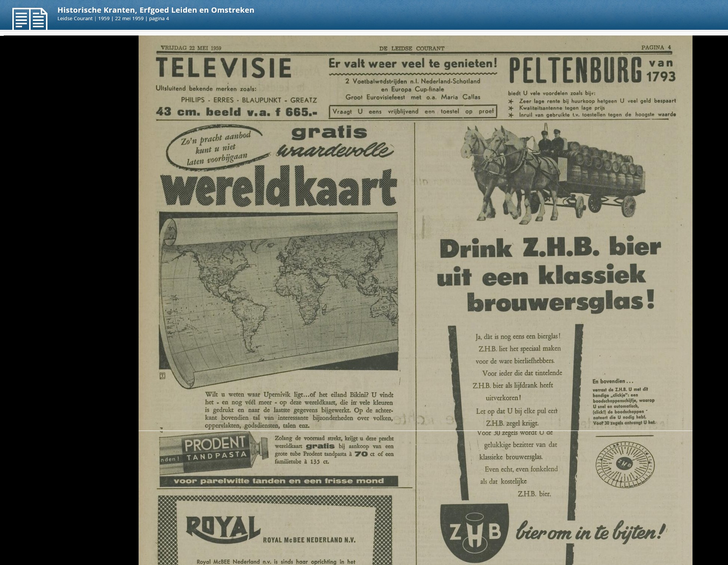Click the ROYAL logo
The height and width of the screenshot is (565, 728).
coord(223,529)
